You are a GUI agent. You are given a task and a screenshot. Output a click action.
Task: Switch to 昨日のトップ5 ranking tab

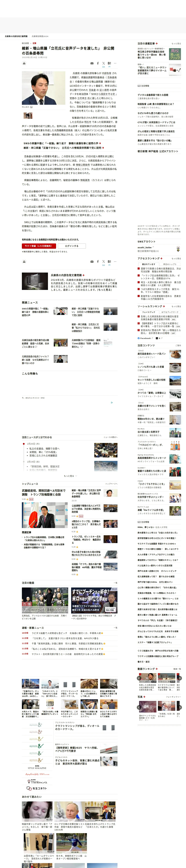pyautogui.click(x=170, y=264)
